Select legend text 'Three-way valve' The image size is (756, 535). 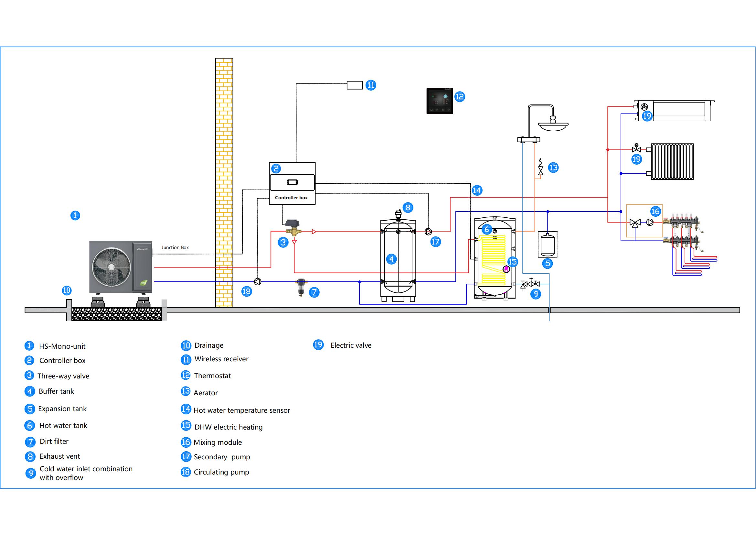63,376
